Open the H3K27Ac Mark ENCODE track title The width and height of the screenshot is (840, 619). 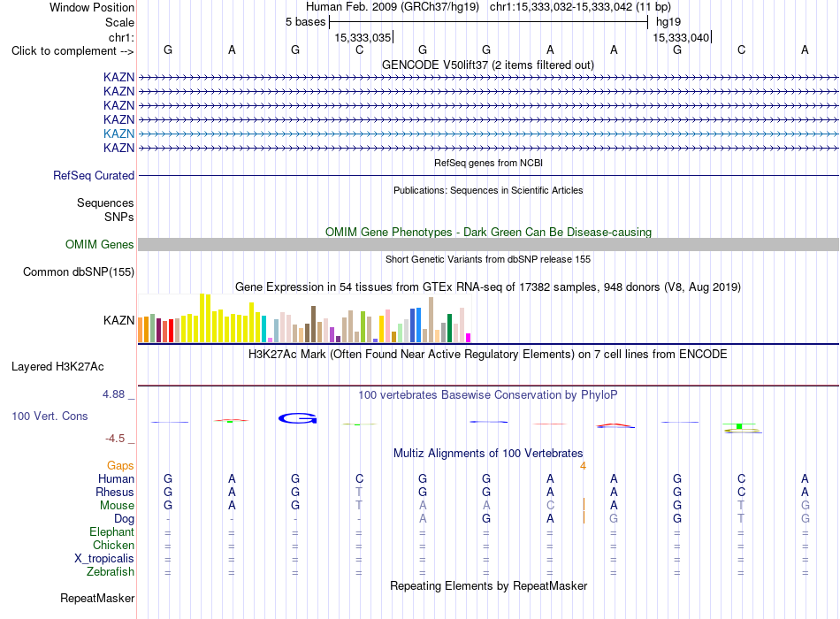(488, 355)
